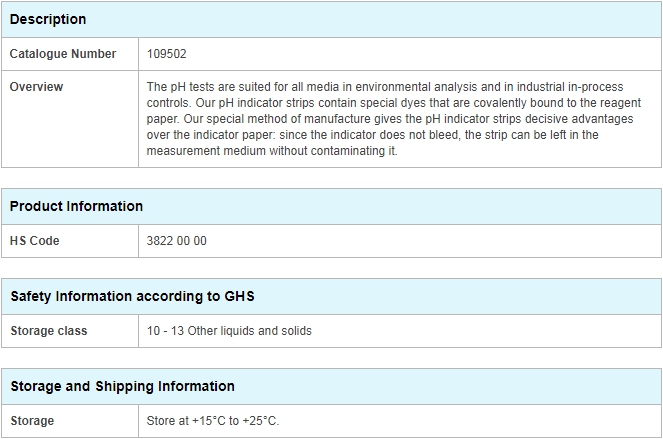Click the 10 - 13 Other liquids and solids value
This screenshot has width=663, height=439.
(229, 331)
